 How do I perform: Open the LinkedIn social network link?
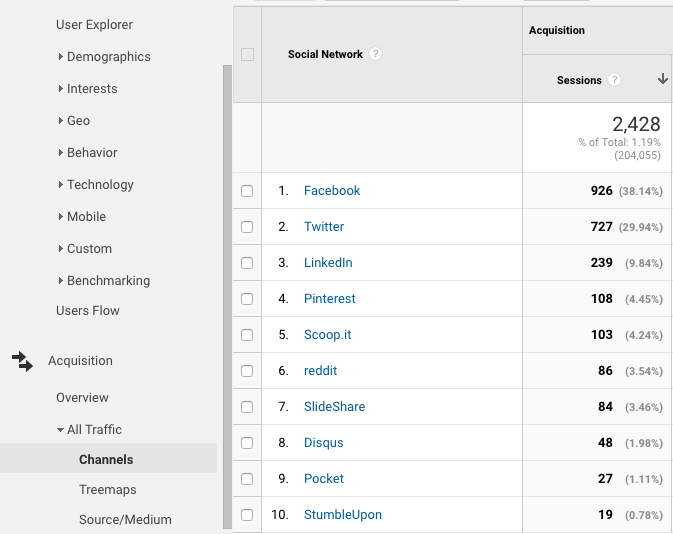click(328, 263)
